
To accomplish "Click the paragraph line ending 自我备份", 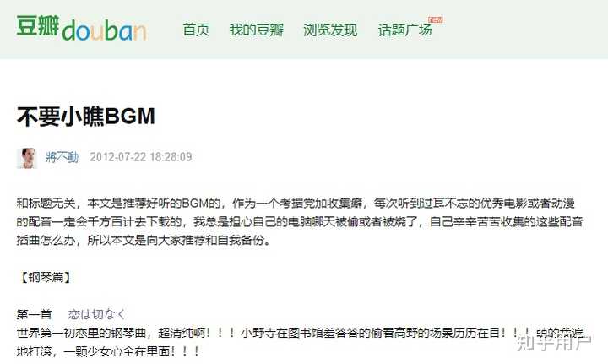I will (144, 241).
